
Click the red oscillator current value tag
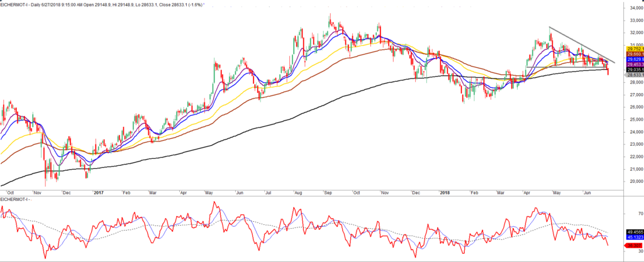pos(634,246)
